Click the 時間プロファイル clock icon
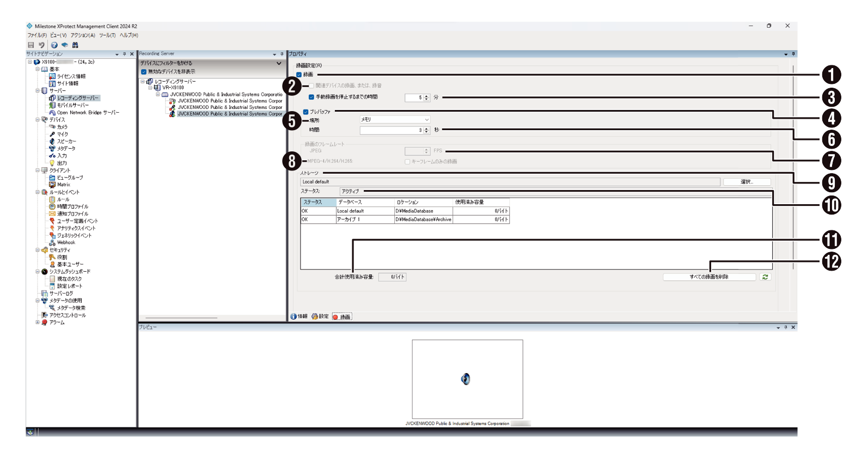The width and height of the screenshot is (868, 458). tap(52, 206)
